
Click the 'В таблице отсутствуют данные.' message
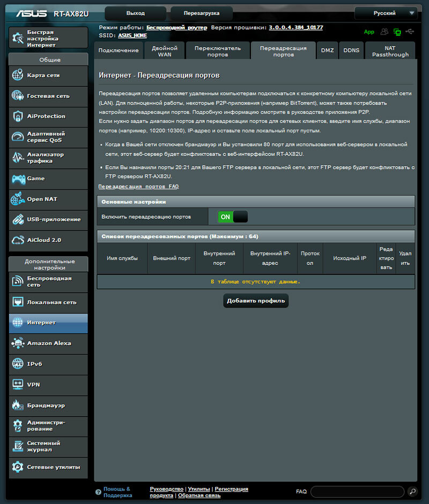click(x=256, y=281)
